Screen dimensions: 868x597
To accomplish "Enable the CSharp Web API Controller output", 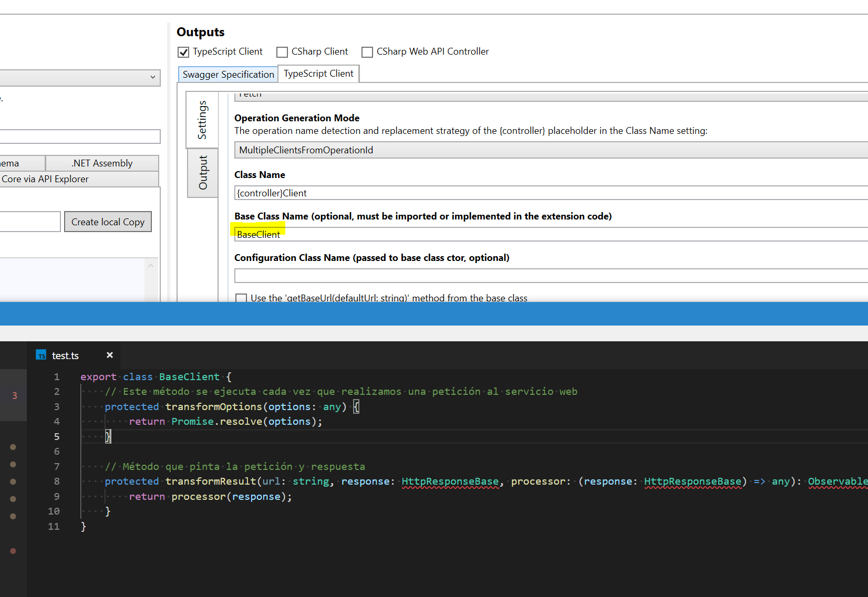I will (367, 51).
